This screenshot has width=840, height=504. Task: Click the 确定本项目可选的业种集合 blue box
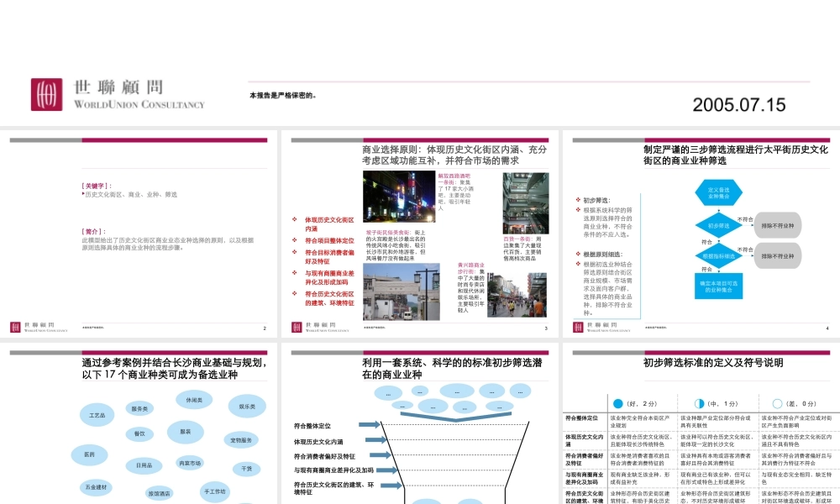[718, 286]
